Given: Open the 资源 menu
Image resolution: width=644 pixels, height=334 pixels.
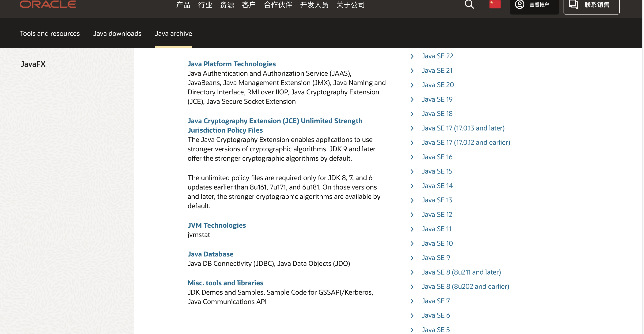Looking at the screenshot, I should tap(227, 5).
